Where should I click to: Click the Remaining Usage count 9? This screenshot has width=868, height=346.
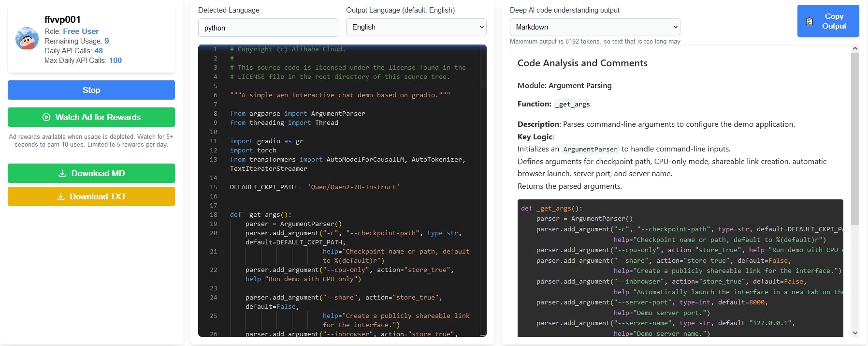point(107,41)
